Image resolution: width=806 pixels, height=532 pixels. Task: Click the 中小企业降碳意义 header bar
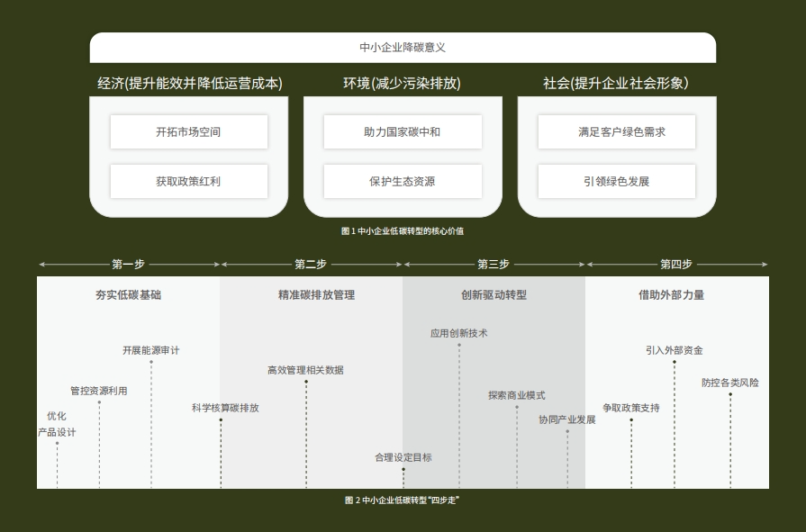403,48
